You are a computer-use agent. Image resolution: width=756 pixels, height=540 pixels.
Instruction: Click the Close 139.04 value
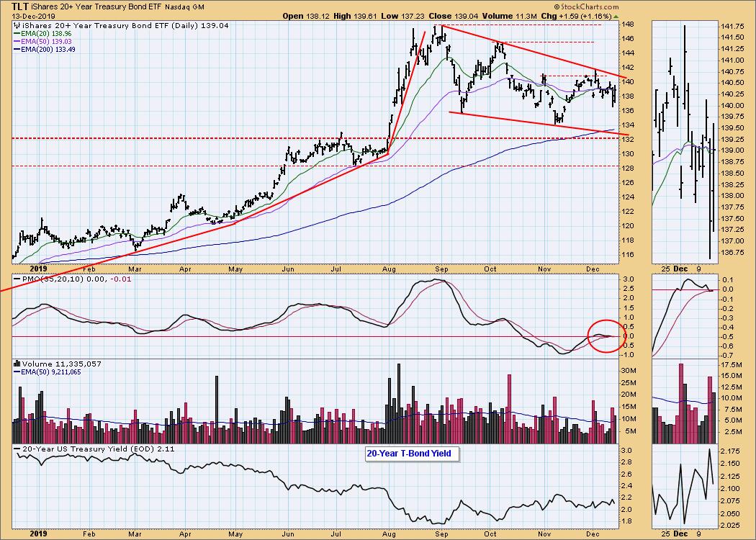(453, 16)
